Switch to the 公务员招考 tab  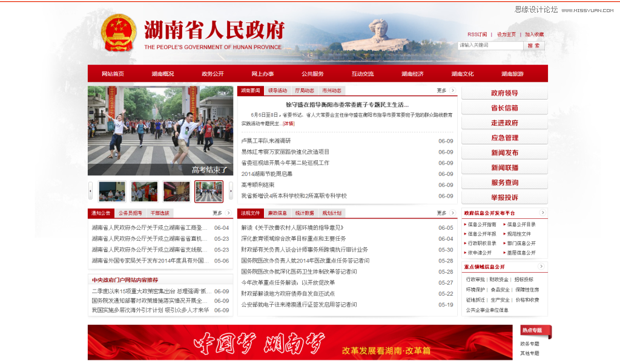[x=129, y=212]
